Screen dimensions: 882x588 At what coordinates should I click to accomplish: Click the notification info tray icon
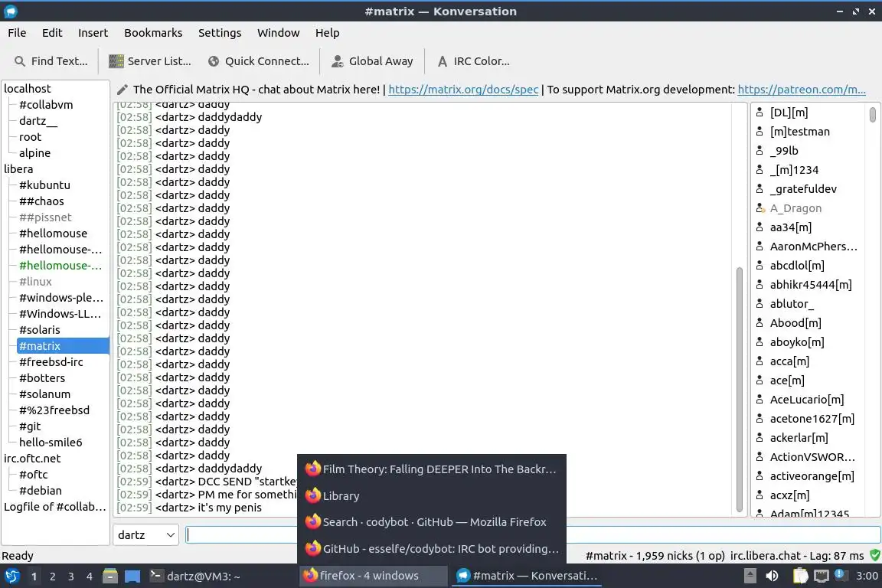[x=839, y=574]
